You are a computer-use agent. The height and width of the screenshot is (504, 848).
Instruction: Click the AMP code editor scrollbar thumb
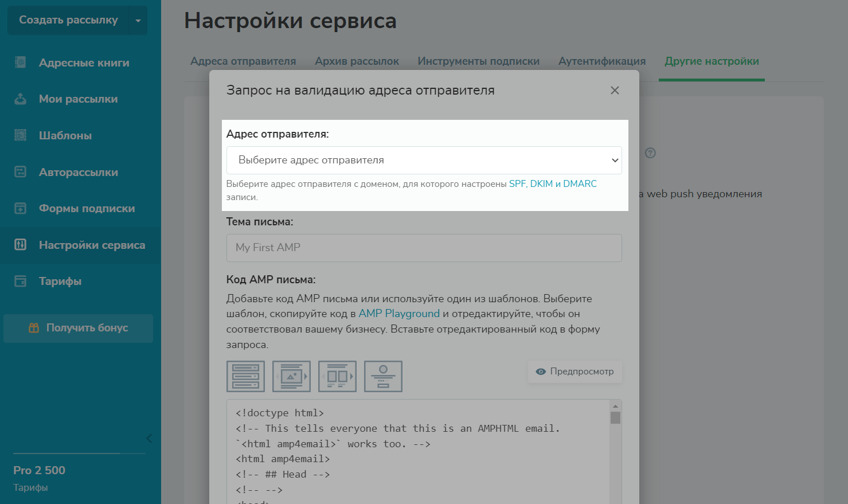[615, 417]
